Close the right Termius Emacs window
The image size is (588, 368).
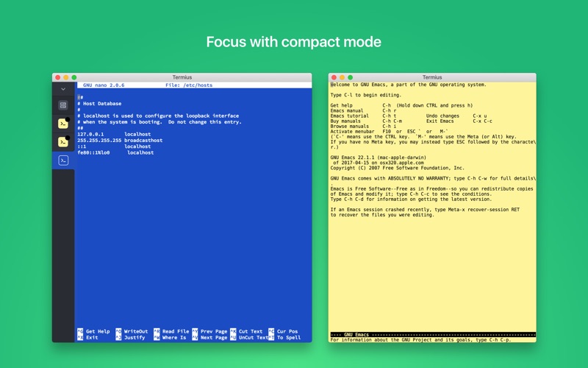[x=334, y=77]
